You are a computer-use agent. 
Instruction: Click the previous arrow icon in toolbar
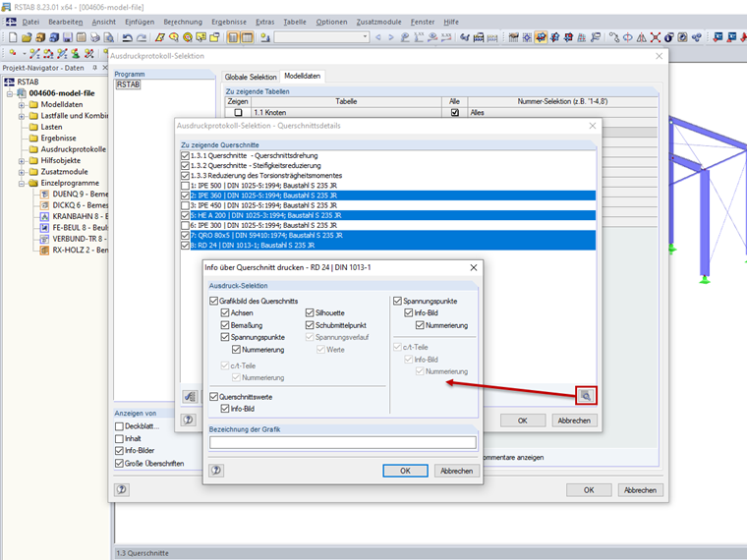(x=378, y=37)
